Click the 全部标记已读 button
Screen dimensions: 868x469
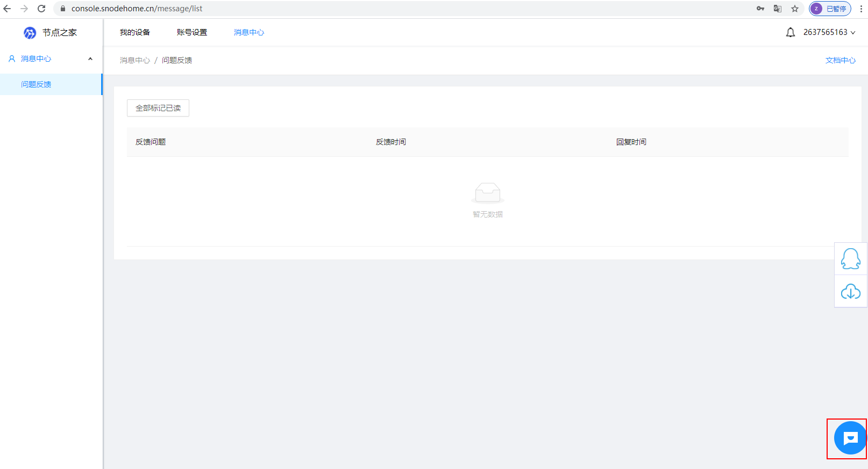click(158, 108)
